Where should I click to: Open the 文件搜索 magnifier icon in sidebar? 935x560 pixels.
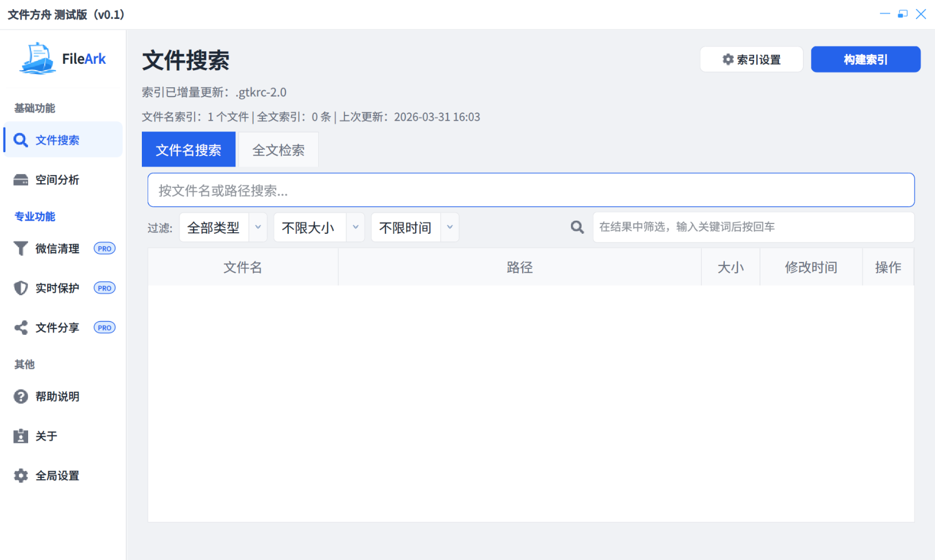pyautogui.click(x=21, y=140)
